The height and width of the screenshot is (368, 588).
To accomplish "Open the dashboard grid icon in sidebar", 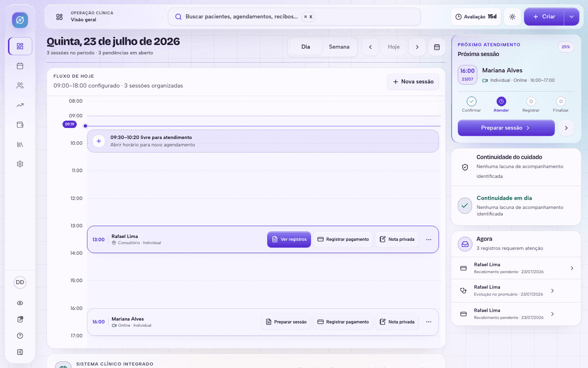I will [x=20, y=46].
